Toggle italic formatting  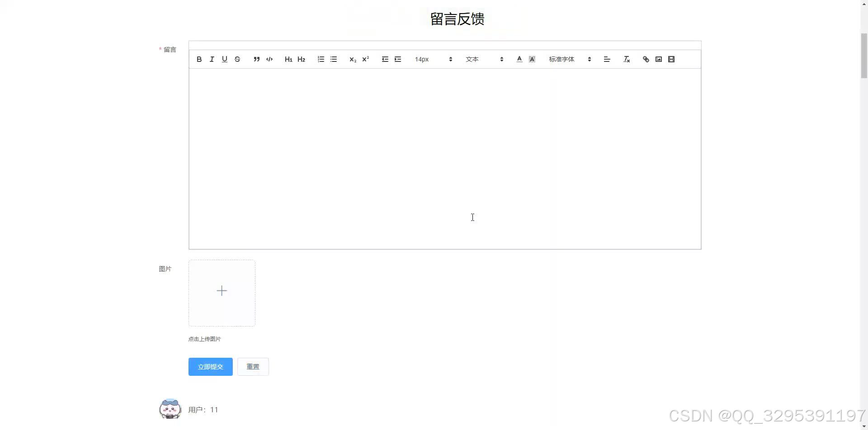(x=212, y=59)
